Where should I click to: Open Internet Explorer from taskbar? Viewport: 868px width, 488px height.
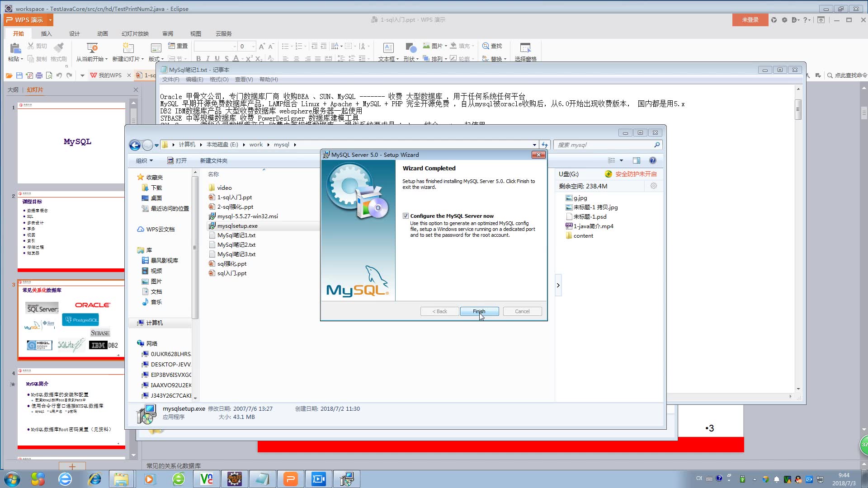click(x=94, y=479)
